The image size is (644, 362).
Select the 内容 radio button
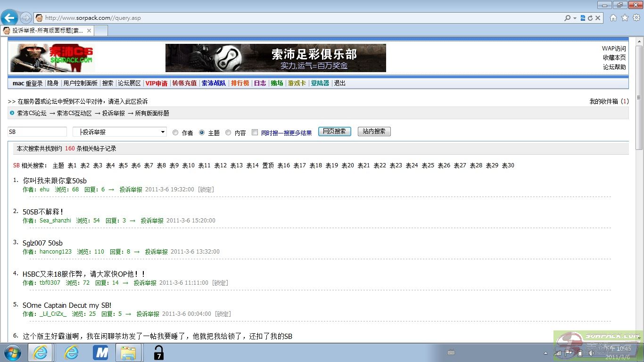[228, 133]
